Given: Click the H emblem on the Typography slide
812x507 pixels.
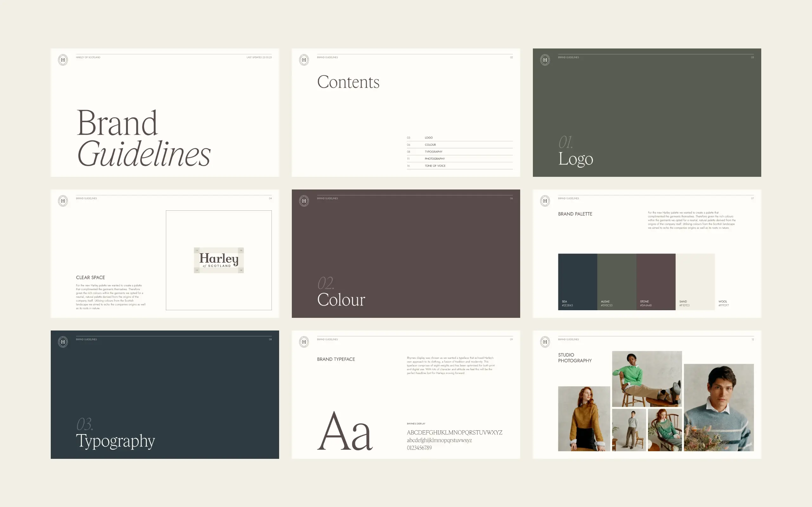Looking at the screenshot, I should pyautogui.click(x=63, y=342).
